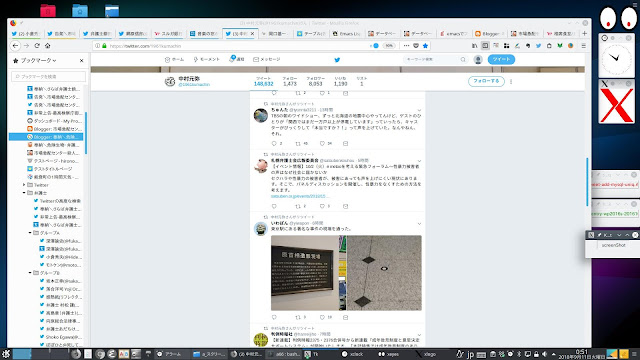Like the ちゃんた tweet with heart icon
This screenshot has width=640, height=360.
coord(322,143)
